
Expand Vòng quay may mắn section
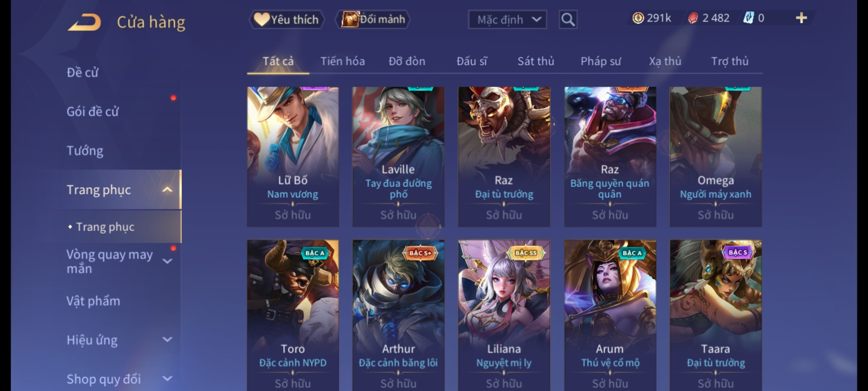(x=167, y=261)
